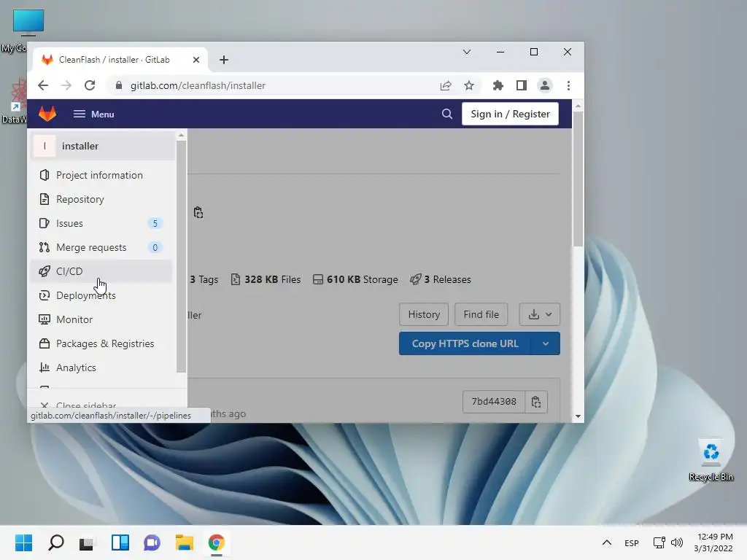Open the 3 Releases link
Screen dimensions: 747x560
pos(441,279)
